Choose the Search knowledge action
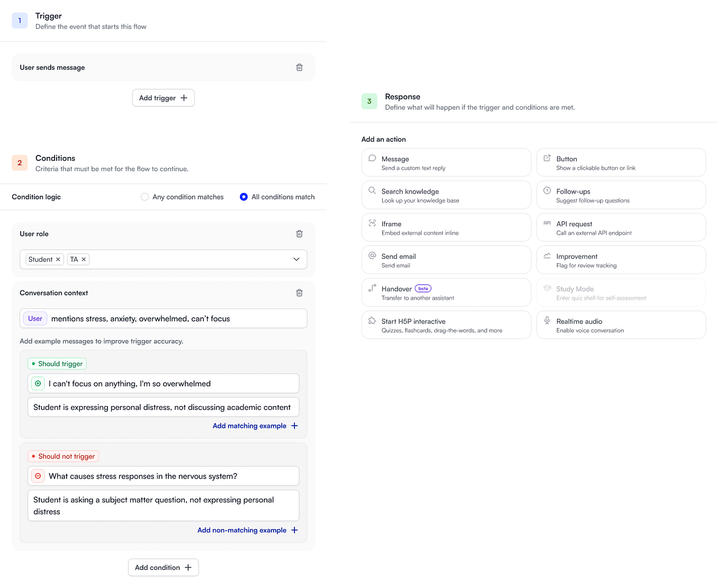Viewport: 718px width, 588px height. tap(447, 195)
